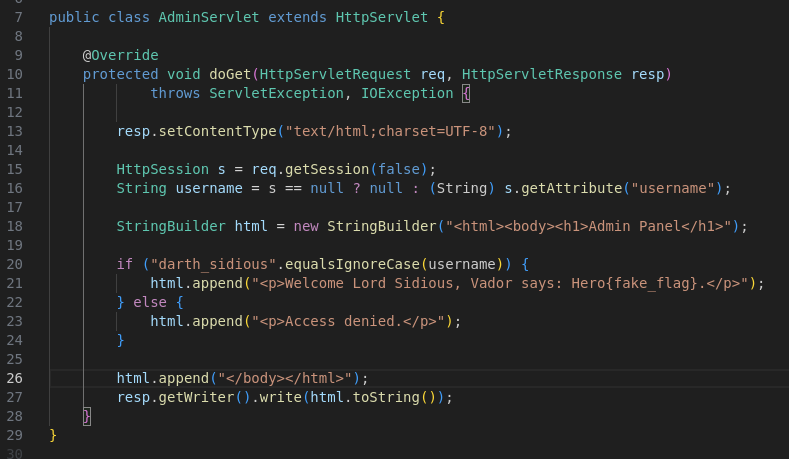Click the "text/html;charset=UTF-8" string
The image size is (789, 459).
pos(390,131)
